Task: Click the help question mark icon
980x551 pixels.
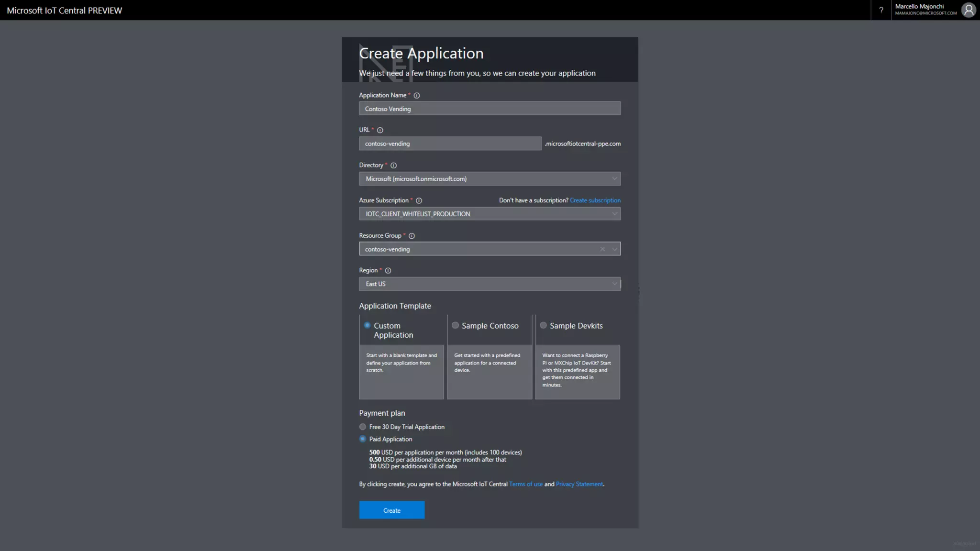Action: coord(881,10)
